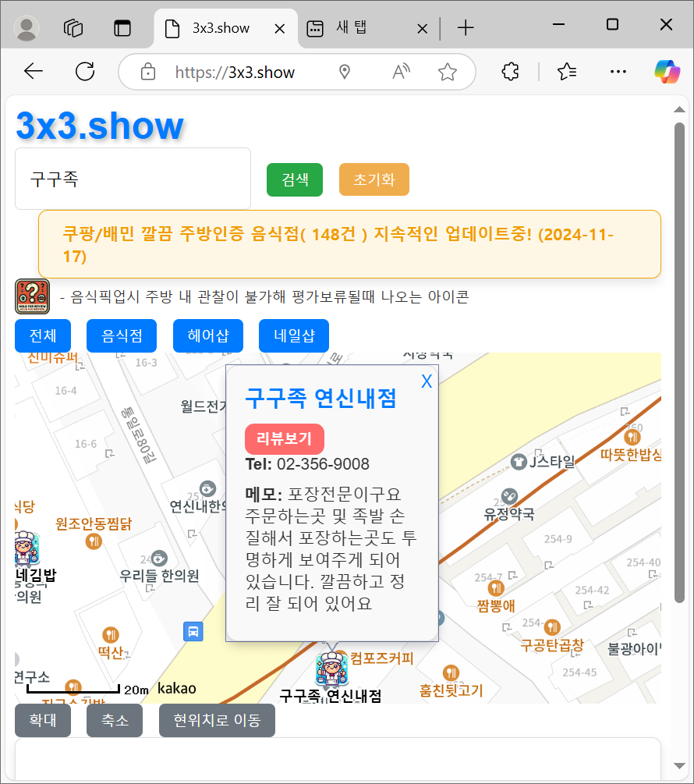Open the browser extensions puzzle icon

coord(510,73)
